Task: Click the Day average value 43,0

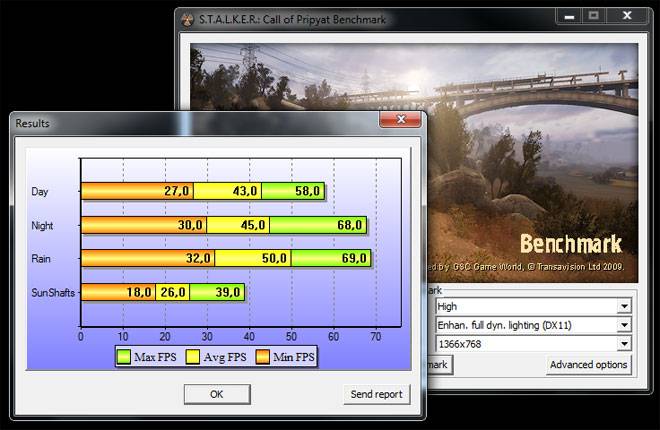Action: point(245,191)
